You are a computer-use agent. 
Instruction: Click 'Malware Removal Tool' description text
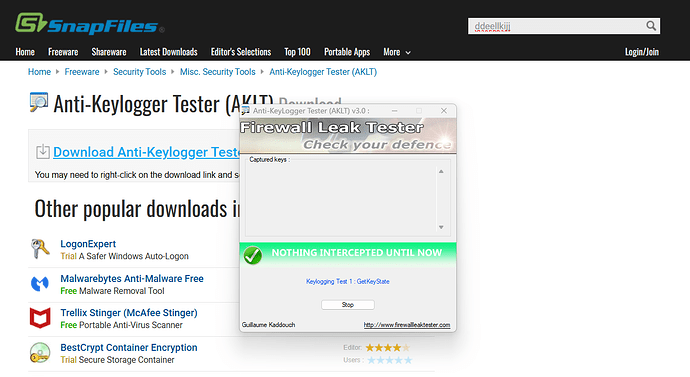tap(121, 291)
